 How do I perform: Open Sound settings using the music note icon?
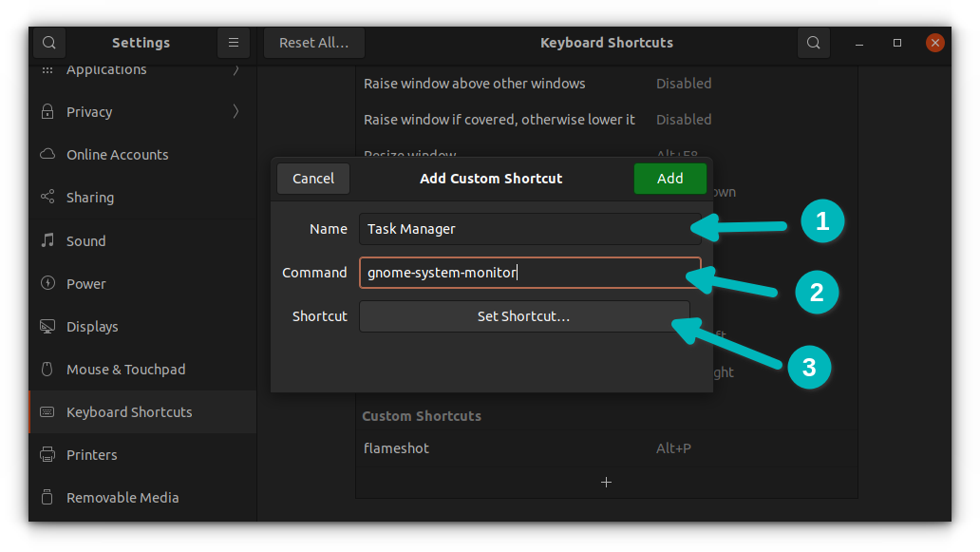47,240
